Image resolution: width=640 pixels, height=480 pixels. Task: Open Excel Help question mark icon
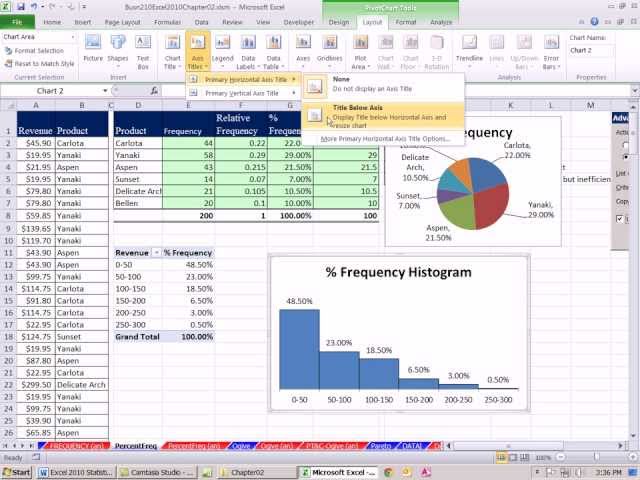(594, 22)
